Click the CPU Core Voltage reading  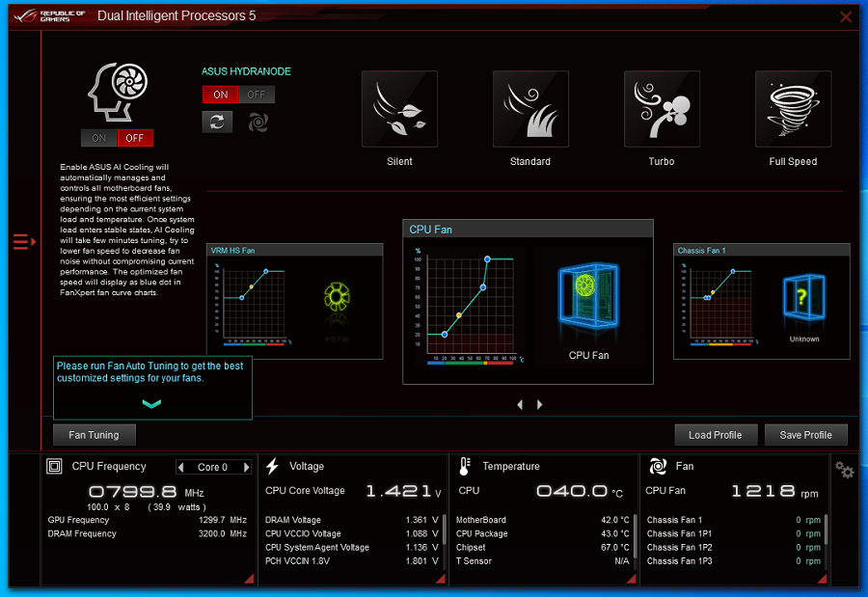[x=403, y=491]
